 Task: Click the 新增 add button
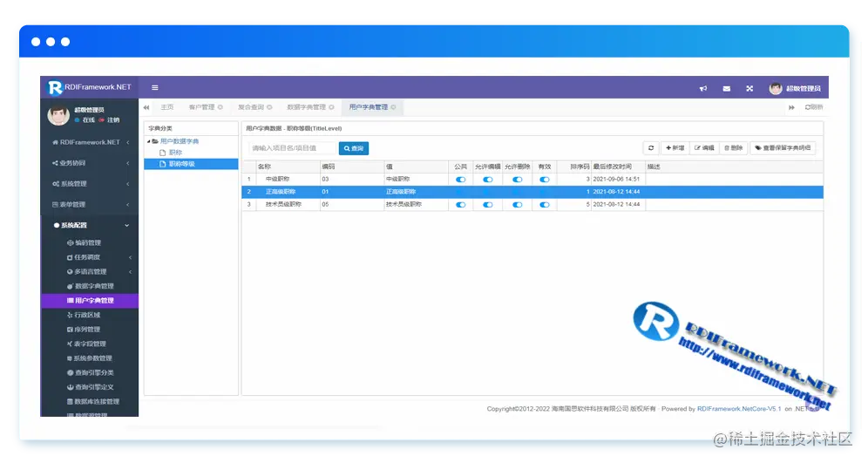coord(675,148)
